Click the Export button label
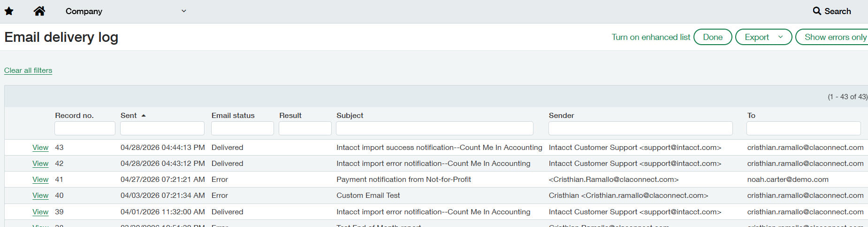Screen dimensions: 868x227 (757, 37)
